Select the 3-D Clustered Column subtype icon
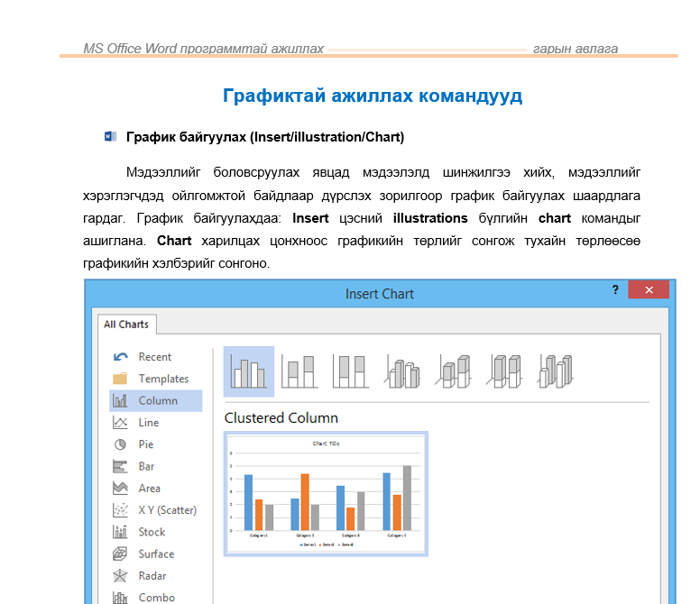 tap(401, 371)
